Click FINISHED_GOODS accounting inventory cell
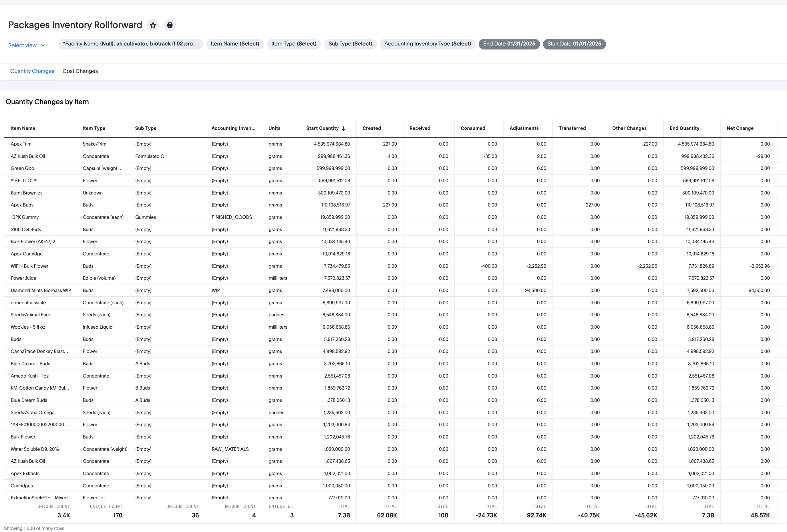The height and width of the screenshot is (532, 787). coord(233,217)
